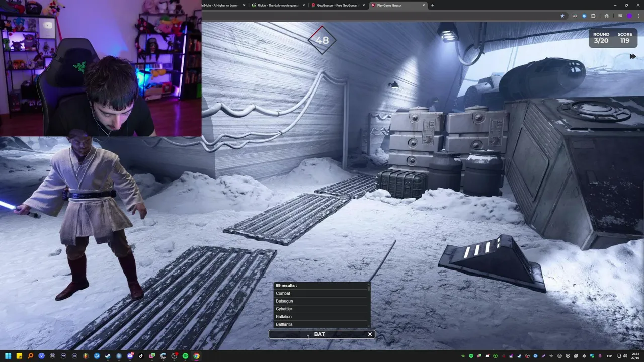Skip round with fast-forward arrows
Viewport: 644px width, 362px height.
(632, 56)
